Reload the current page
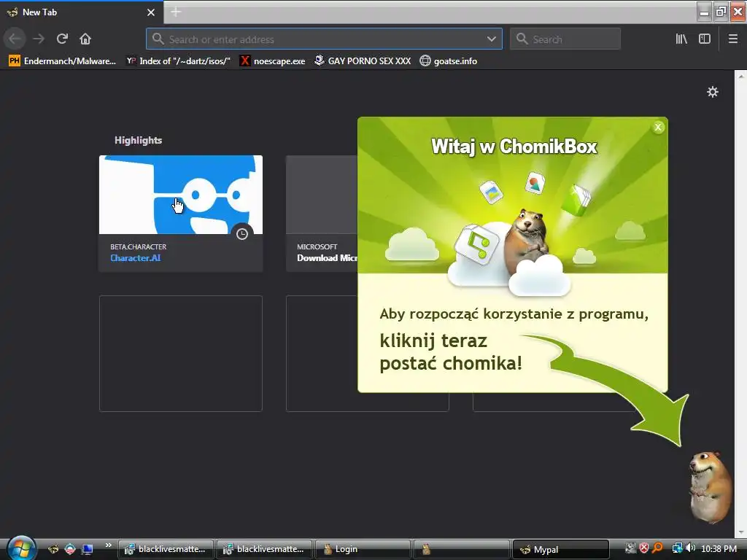 pyautogui.click(x=62, y=39)
